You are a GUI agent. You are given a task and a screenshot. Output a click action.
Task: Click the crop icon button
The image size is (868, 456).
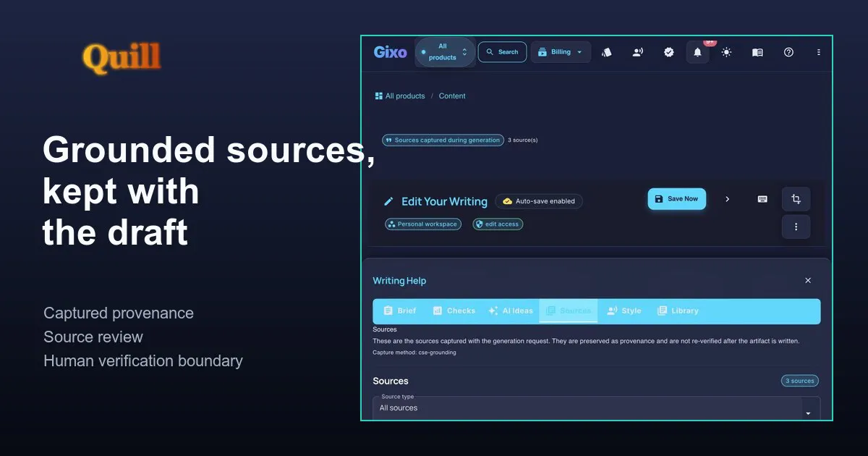point(796,199)
